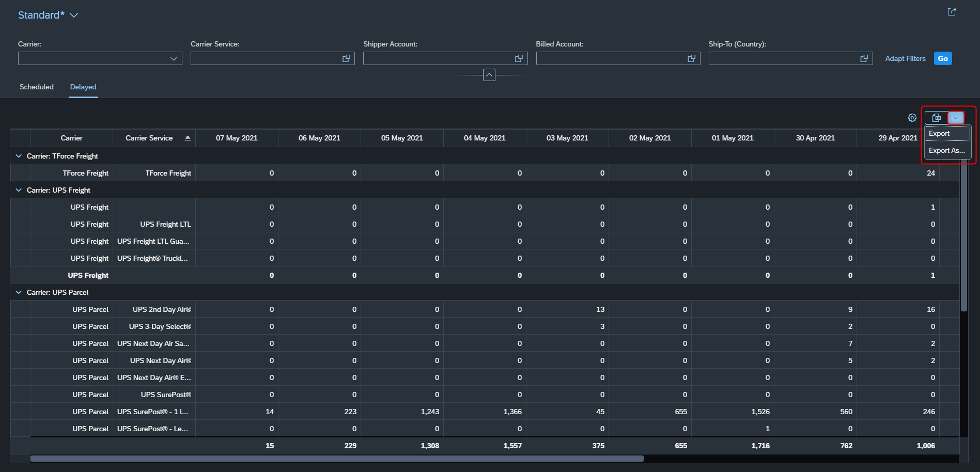Collapse the Carrier: UPS Freight group
This screenshot has width=980, height=472.
(x=19, y=190)
